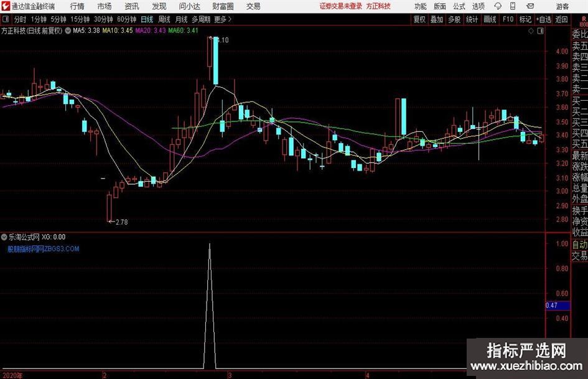The width and height of the screenshot is (588, 379).
Task: Toggle the right info panel icon
Action: (540, 31)
